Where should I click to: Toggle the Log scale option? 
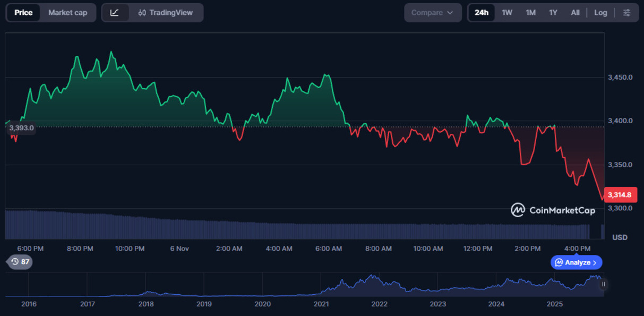pyautogui.click(x=600, y=13)
